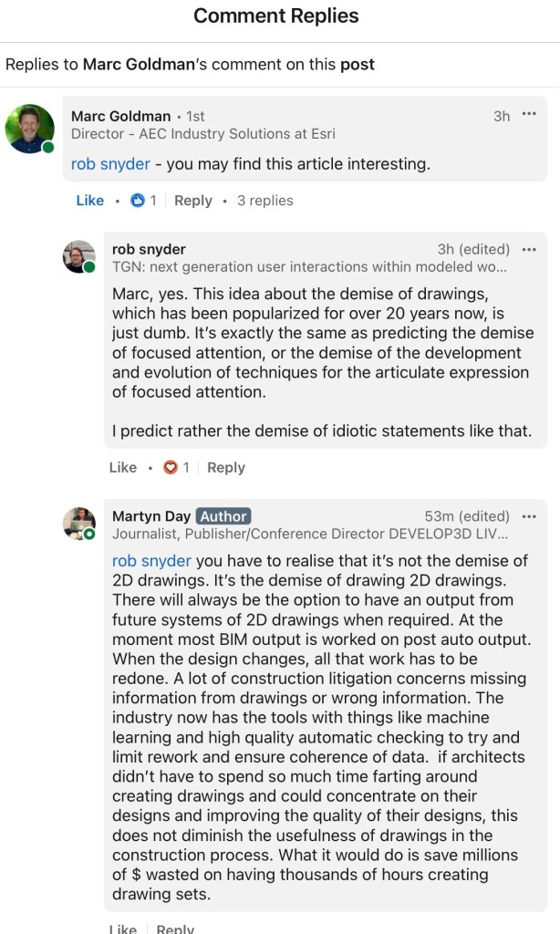
Task: Open Martyn Day's profile name
Action: point(151,516)
